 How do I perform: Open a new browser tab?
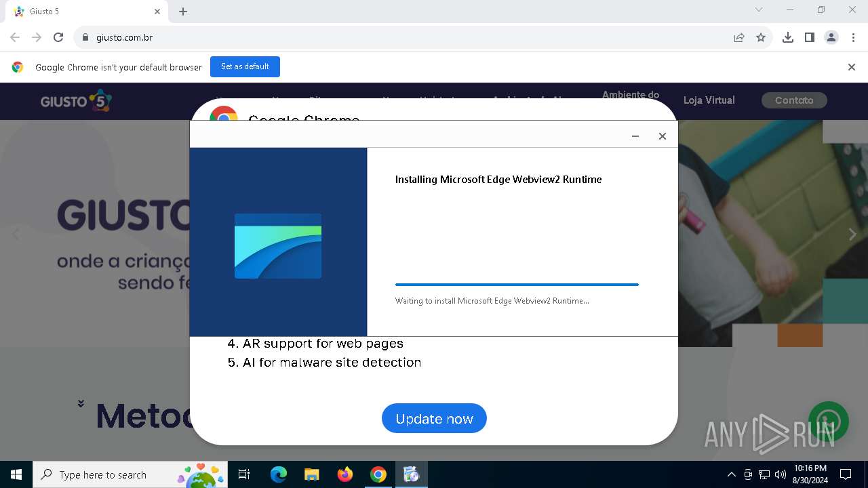pyautogui.click(x=183, y=12)
